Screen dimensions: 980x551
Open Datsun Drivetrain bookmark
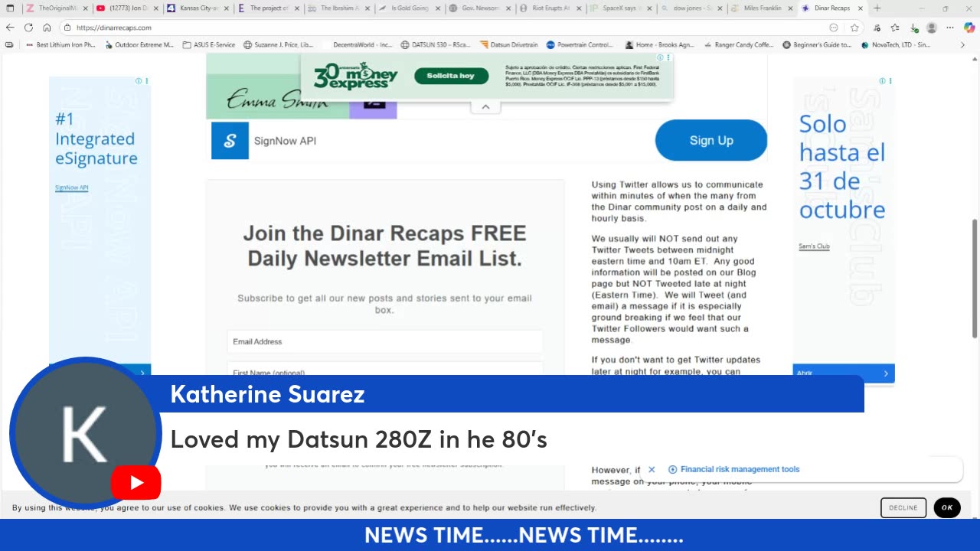tap(508, 45)
